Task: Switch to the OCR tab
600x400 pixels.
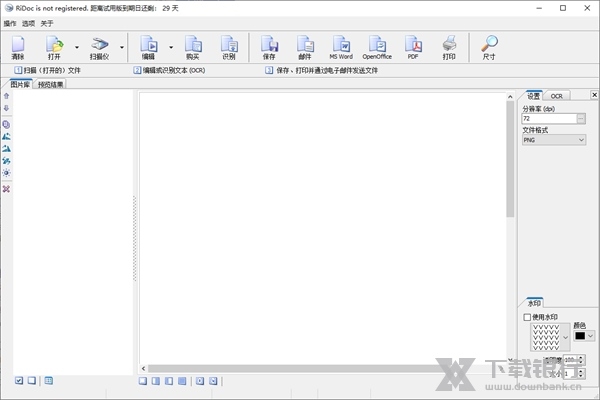Action: 556,96
